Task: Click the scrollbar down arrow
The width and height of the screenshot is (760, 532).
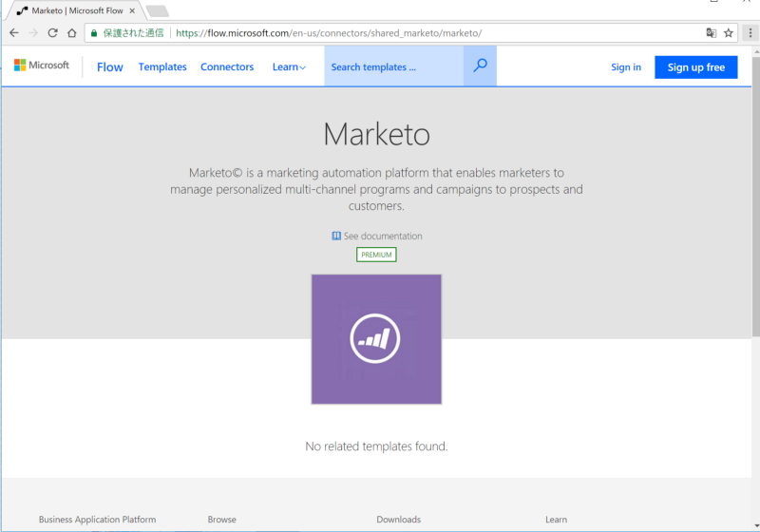Action: 756,525
